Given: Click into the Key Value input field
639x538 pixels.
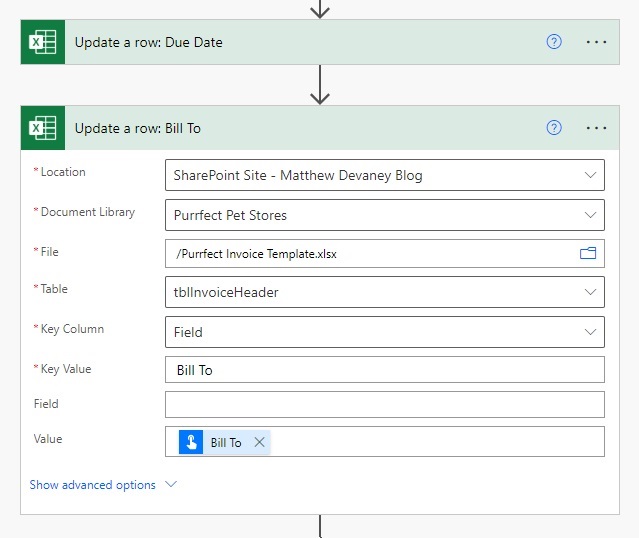Looking at the screenshot, I should point(385,370).
